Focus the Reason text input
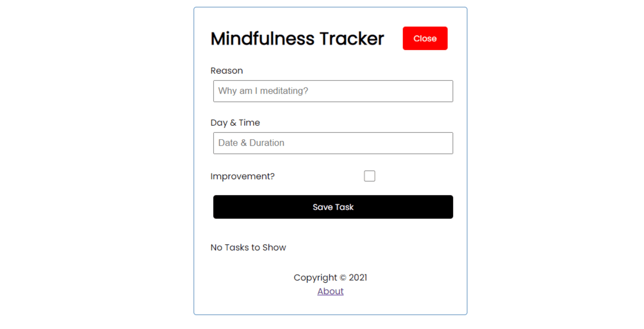This screenshot has height=329, width=644. point(333,91)
